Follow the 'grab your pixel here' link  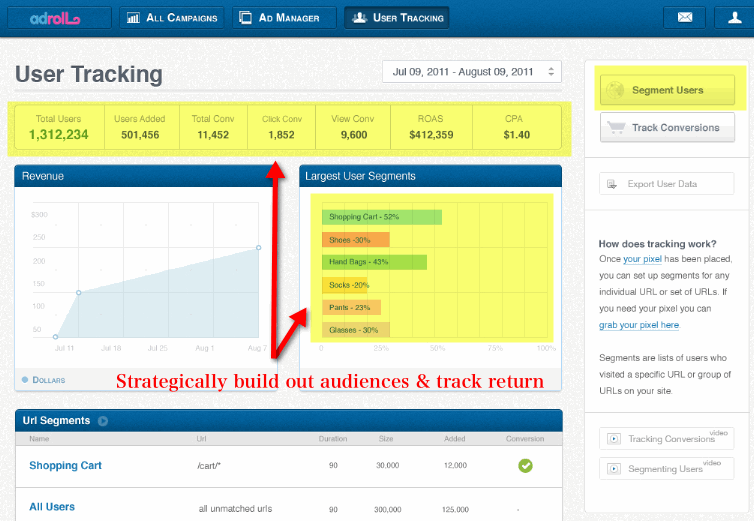tap(639, 325)
